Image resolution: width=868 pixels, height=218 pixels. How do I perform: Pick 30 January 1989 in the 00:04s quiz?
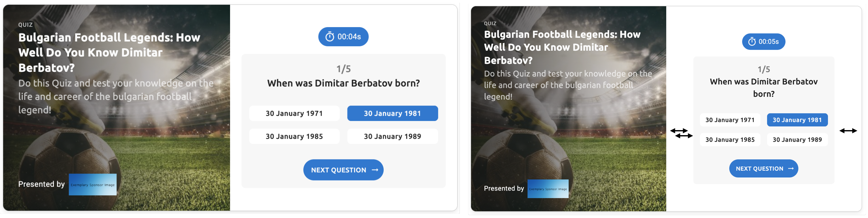tap(392, 136)
